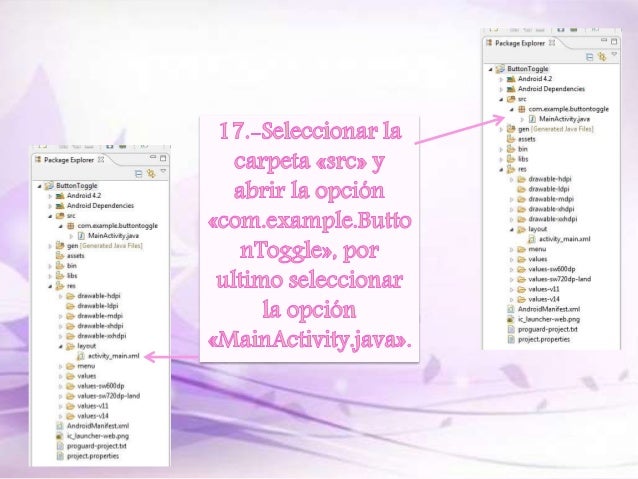This screenshot has width=638, height=479.
Task: Select 'libs' label in right panel
Action: point(523,159)
